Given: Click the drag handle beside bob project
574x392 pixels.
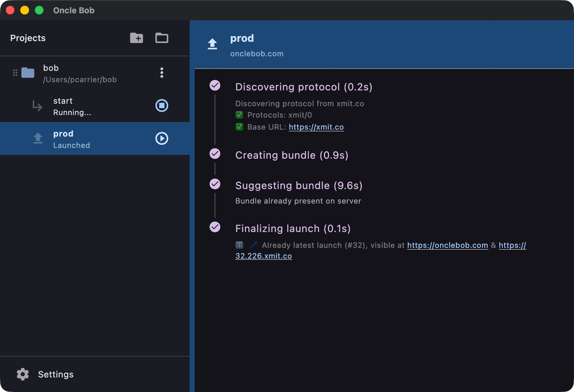Looking at the screenshot, I should click(x=15, y=73).
